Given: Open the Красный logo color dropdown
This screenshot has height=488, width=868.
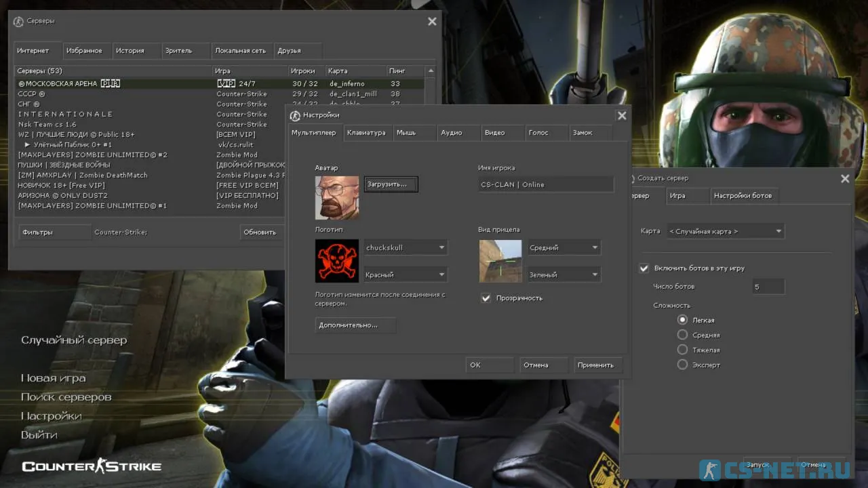Looking at the screenshot, I should click(x=406, y=275).
